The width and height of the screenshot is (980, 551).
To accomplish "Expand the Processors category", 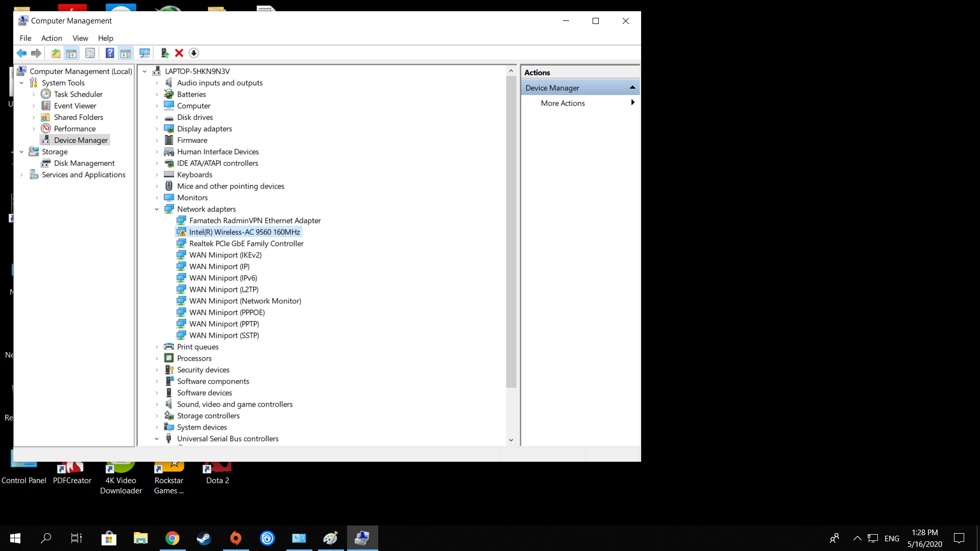I will [157, 359].
